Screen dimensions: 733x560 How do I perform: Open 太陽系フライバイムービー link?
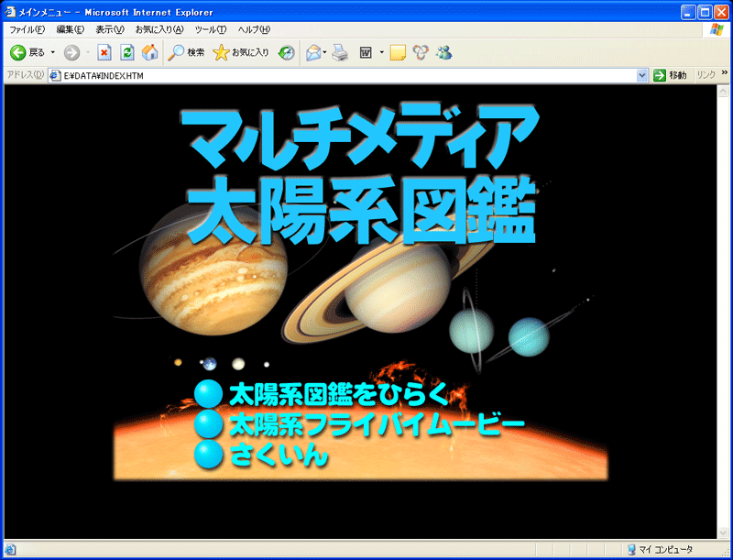(377, 425)
